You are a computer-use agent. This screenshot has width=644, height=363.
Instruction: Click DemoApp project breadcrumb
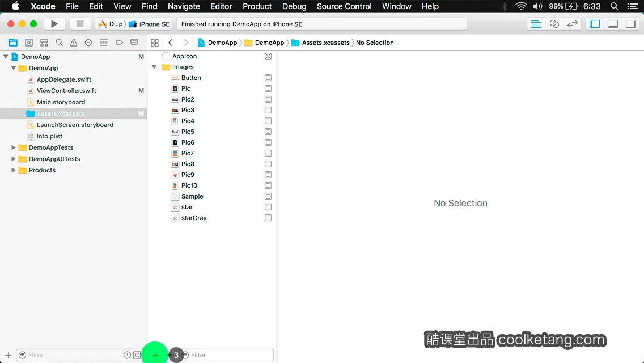pos(218,43)
